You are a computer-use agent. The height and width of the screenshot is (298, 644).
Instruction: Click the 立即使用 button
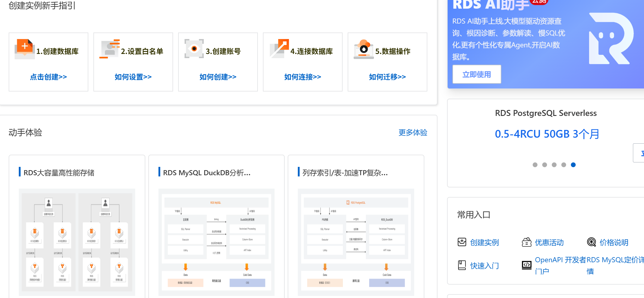click(477, 74)
